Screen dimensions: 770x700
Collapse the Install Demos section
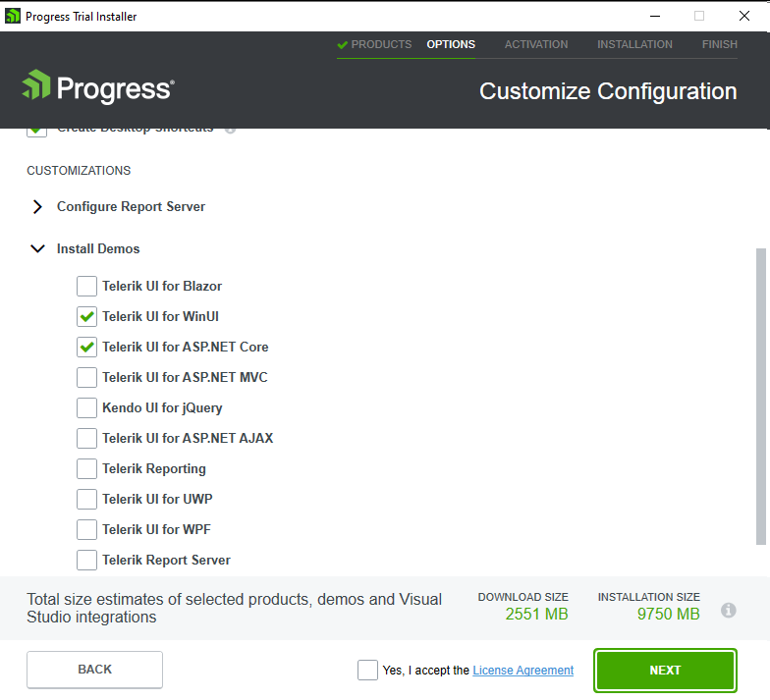(37, 249)
